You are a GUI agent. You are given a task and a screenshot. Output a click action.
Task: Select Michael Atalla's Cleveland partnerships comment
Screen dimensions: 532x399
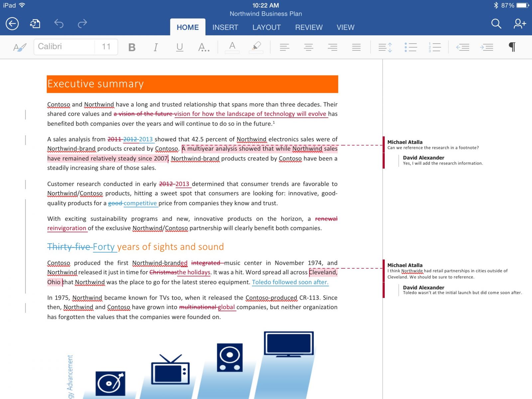pyautogui.click(x=448, y=271)
